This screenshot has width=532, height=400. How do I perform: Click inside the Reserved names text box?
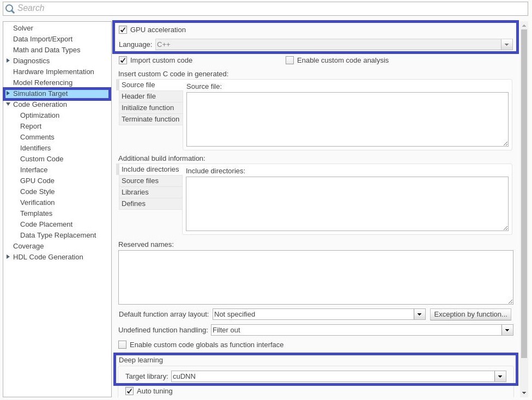pyautogui.click(x=316, y=277)
